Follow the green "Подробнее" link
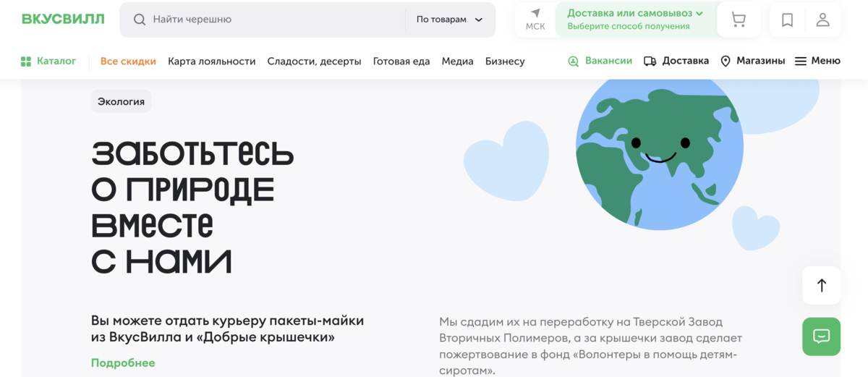The width and height of the screenshot is (868, 377). pos(123,363)
